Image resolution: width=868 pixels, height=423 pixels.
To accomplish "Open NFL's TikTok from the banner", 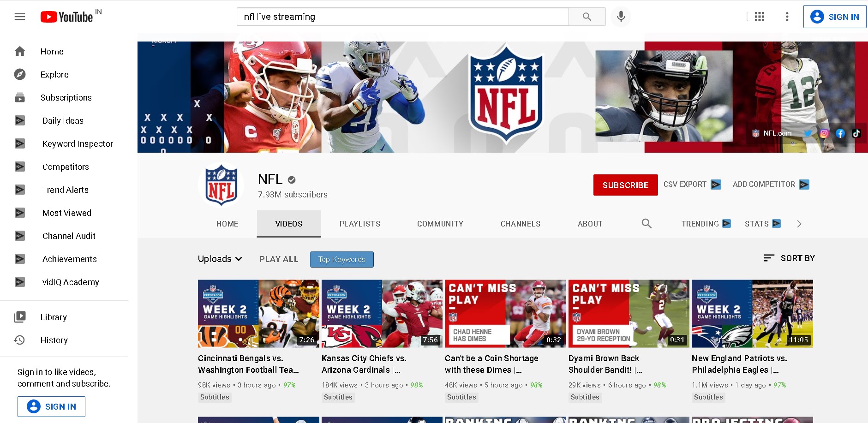I will (856, 133).
